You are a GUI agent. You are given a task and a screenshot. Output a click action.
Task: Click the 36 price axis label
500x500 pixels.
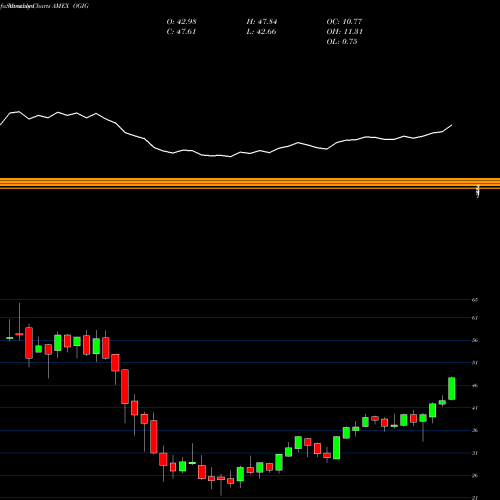[x=475, y=430]
